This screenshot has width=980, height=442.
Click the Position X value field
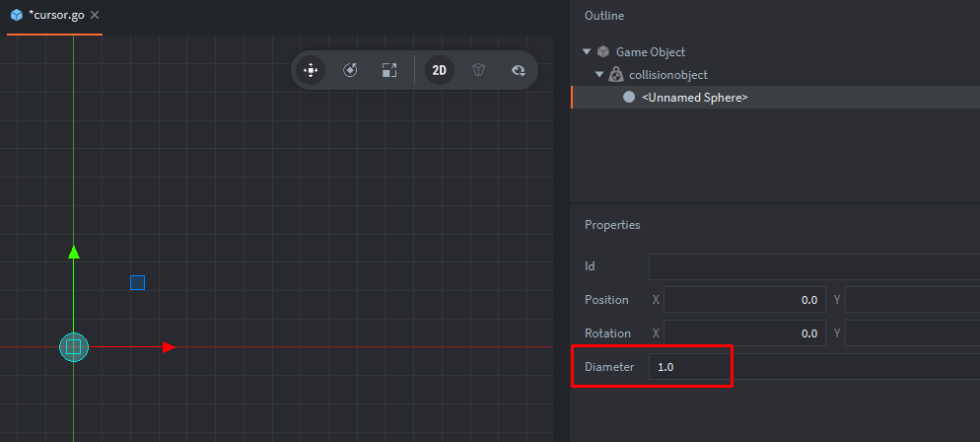pyautogui.click(x=744, y=300)
